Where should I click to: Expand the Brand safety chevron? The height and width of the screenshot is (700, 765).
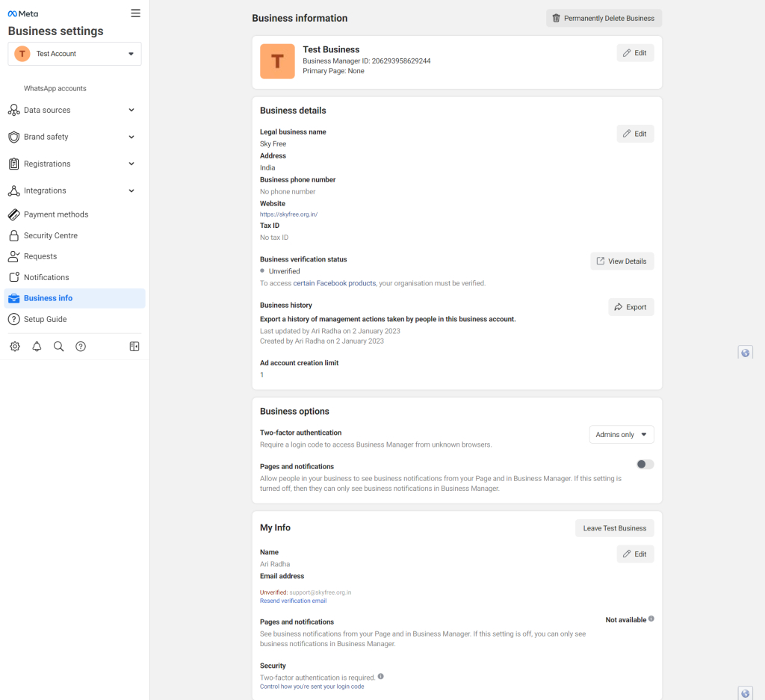click(131, 137)
